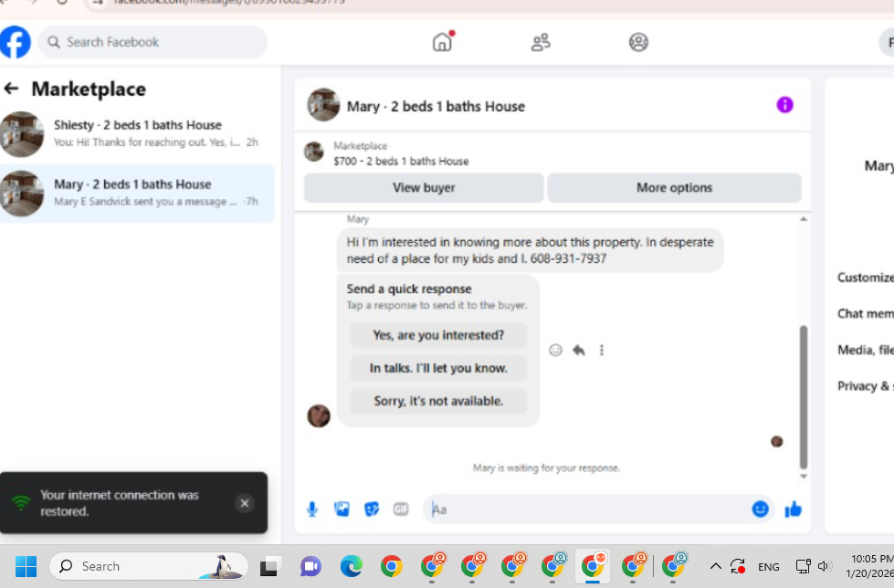Open the Facebook logo home link

pos(15,42)
